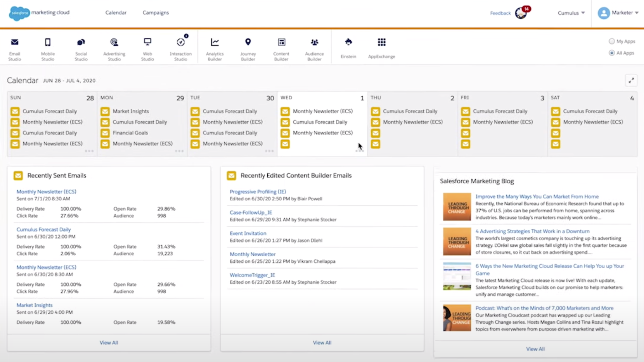644x362 pixels.
Task: Select the All Apps radio button
Action: (x=611, y=53)
